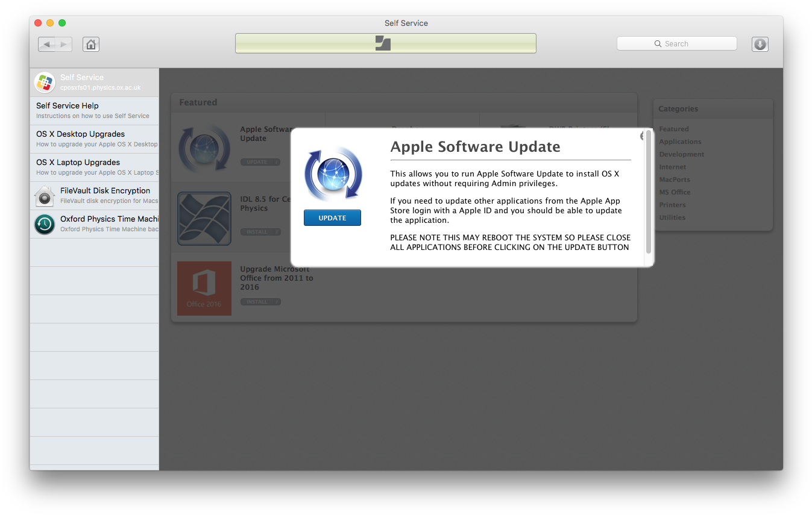This screenshot has height=515, width=812.
Task: Open Oxford Physics Time Machine sidebar entry
Action: point(95,224)
